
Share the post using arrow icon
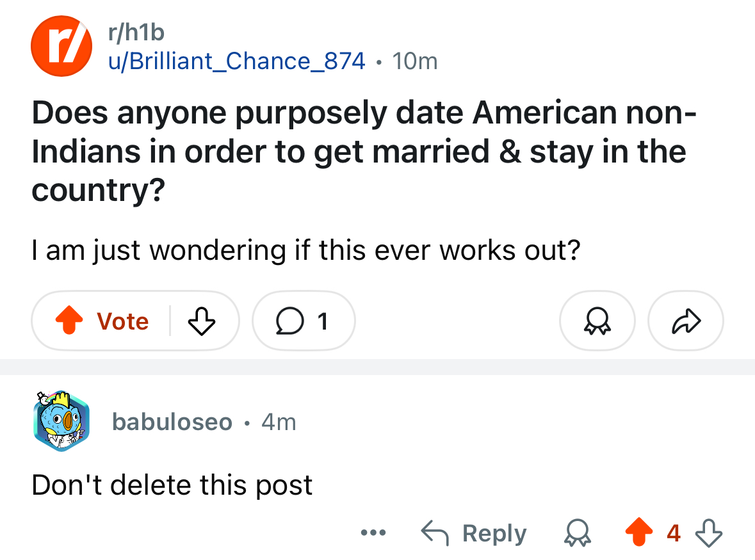686,321
